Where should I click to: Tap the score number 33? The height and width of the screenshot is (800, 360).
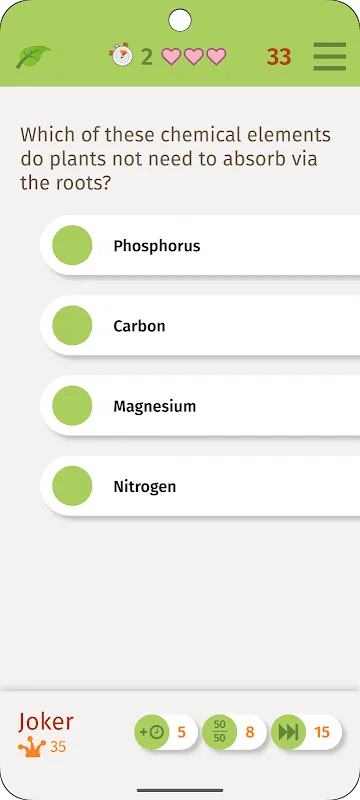click(279, 57)
